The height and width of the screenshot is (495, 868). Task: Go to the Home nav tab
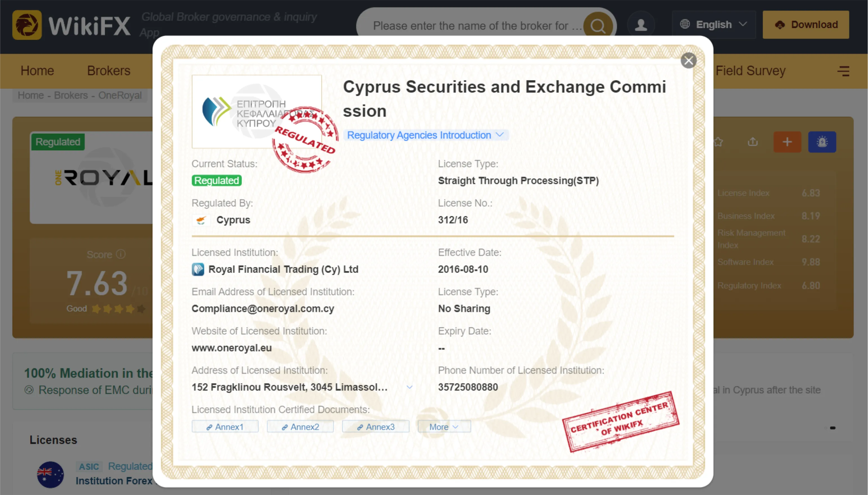37,71
